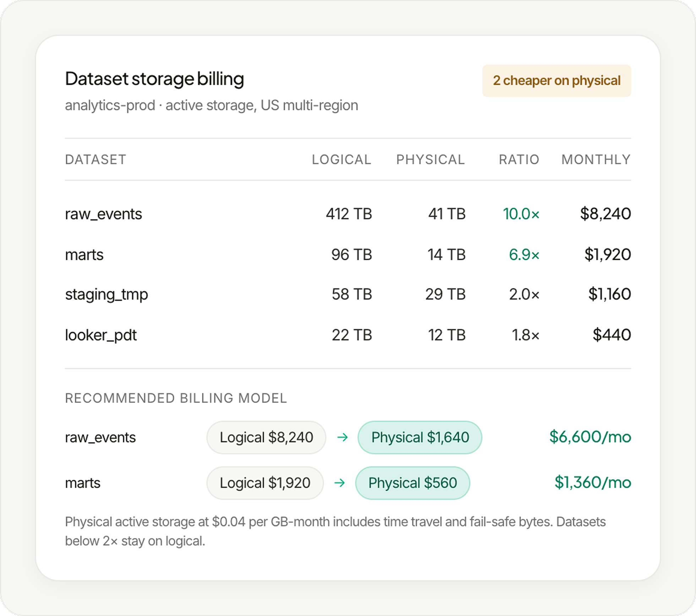This screenshot has width=696, height=616.
Task: Click the MONTHLY column header
Action: (596, 160)
